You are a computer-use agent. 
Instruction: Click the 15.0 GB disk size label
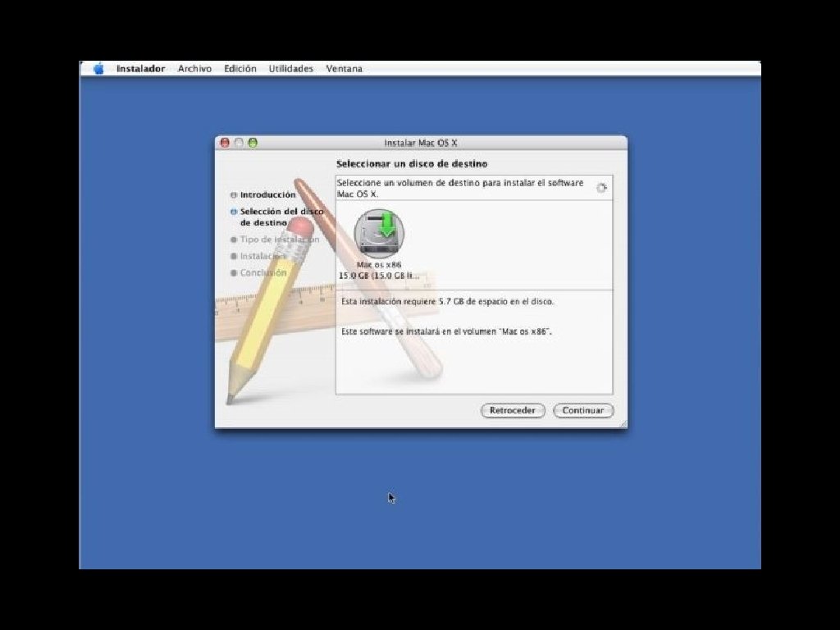click(x=379, y=276)
